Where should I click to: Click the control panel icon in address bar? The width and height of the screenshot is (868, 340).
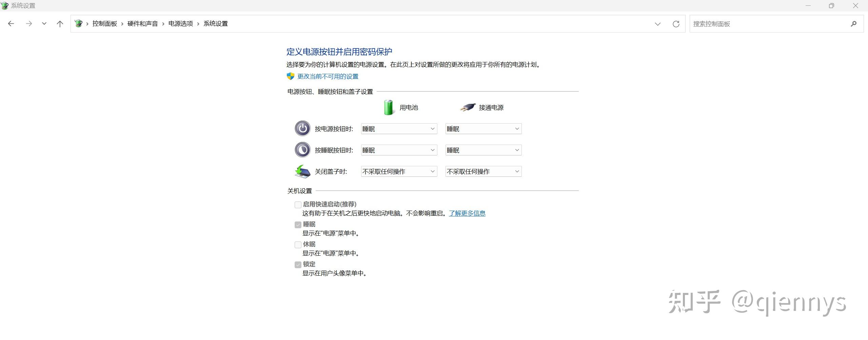click(x=78, y=23)
